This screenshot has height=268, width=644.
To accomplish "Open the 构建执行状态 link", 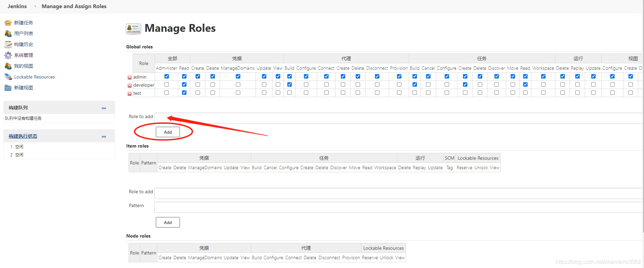I will coord(23,136).
